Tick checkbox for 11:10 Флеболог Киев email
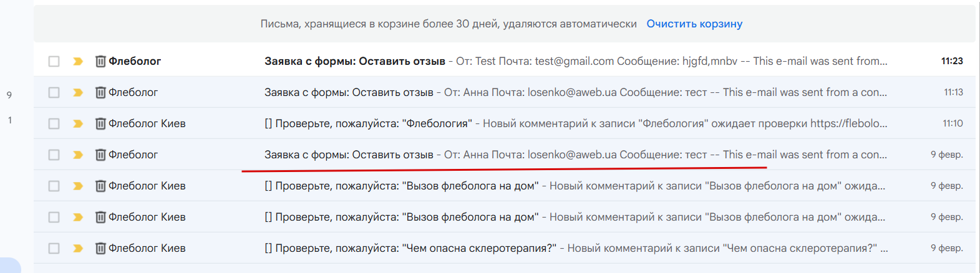Image resolution: width=980 pixels, height=273 pixels. 54,123
